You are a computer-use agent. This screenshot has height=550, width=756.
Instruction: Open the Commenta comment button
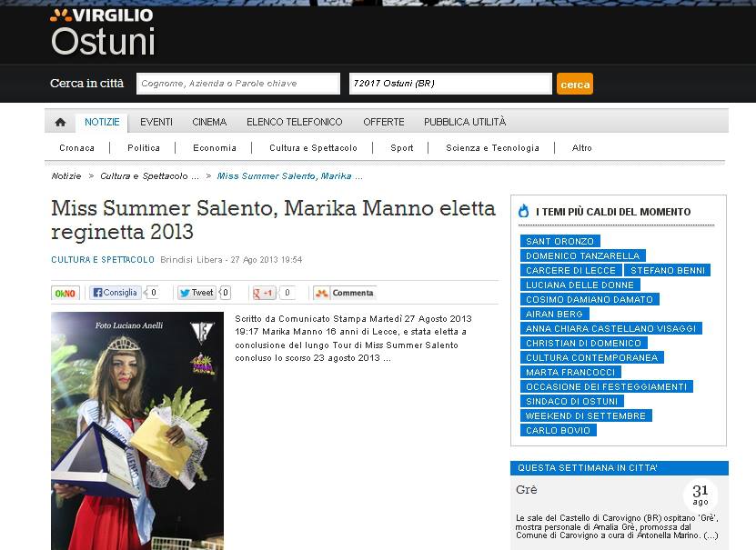(345, 293)
